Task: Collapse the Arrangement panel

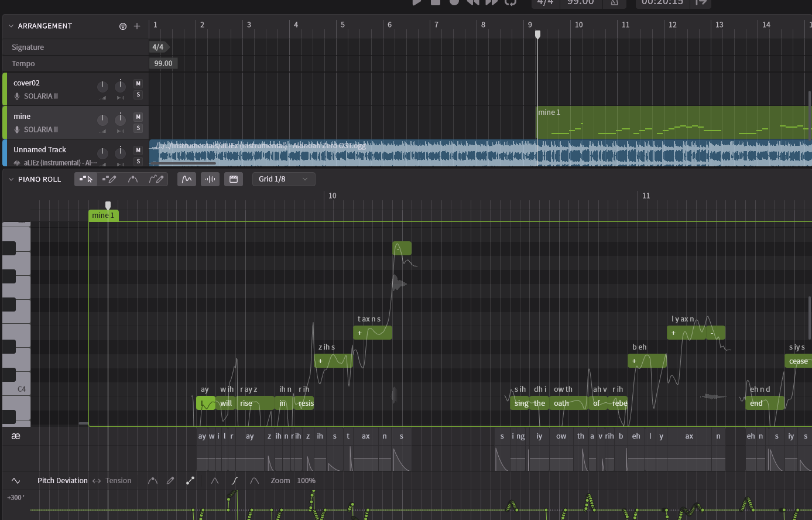Action: point(11,26)
